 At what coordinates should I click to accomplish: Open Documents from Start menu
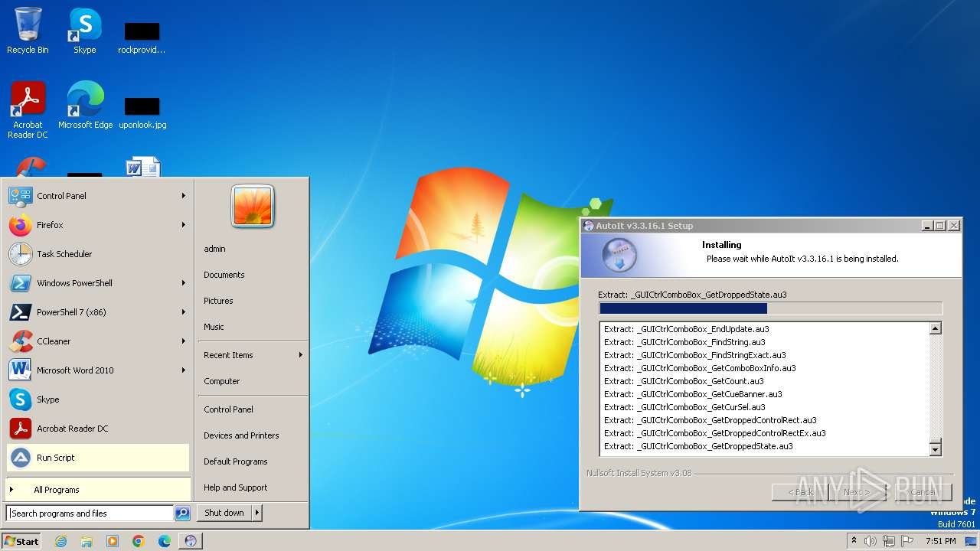pyautogui.click(x=224, y=275)
